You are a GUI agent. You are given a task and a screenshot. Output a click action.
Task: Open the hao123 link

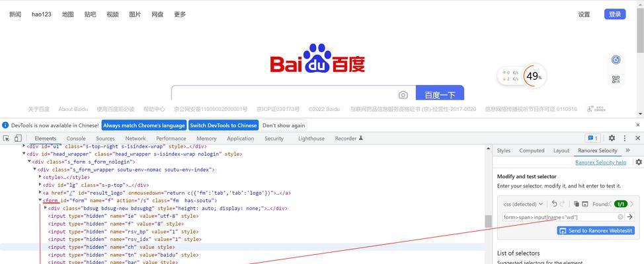click(42, 15)
